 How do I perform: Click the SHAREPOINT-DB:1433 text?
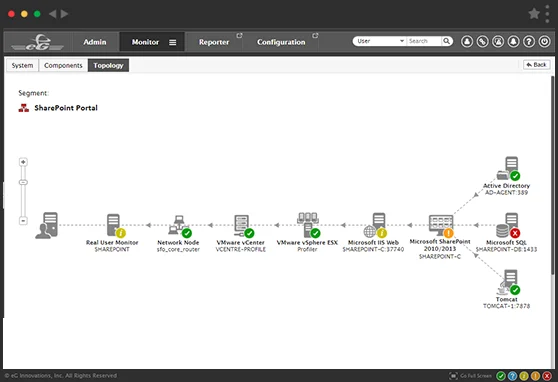506,250
